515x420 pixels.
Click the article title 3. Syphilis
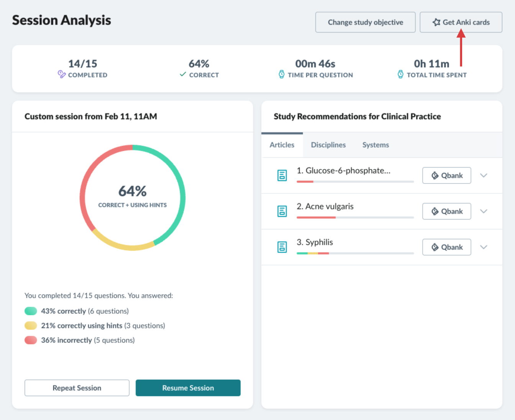[x=315, y=242]
